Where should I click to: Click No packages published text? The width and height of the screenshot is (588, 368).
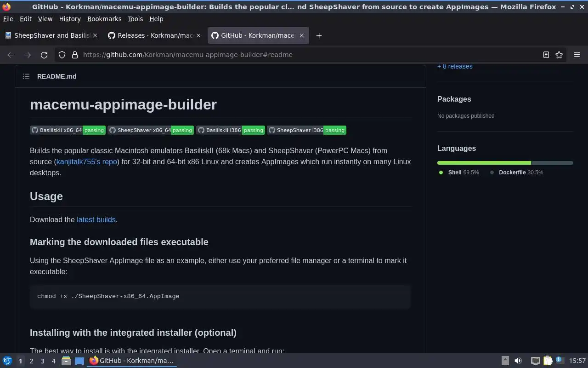pyautogui.click(x=466, y=116)
